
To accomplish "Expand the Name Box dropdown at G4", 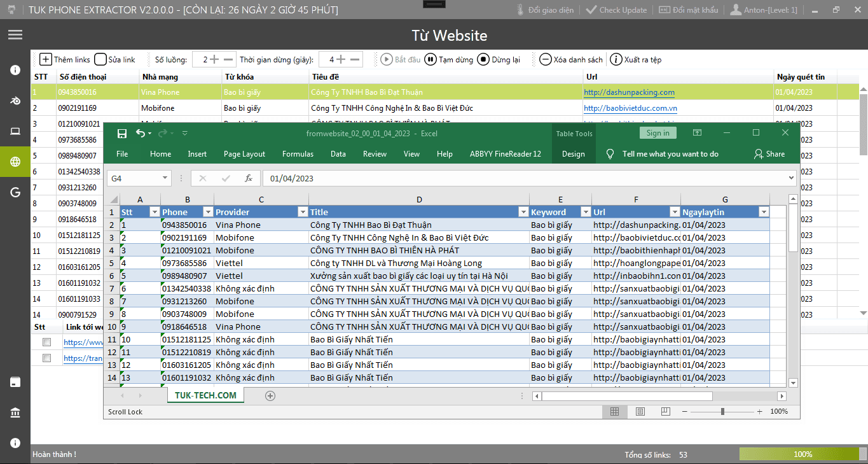I will [165, 179].
